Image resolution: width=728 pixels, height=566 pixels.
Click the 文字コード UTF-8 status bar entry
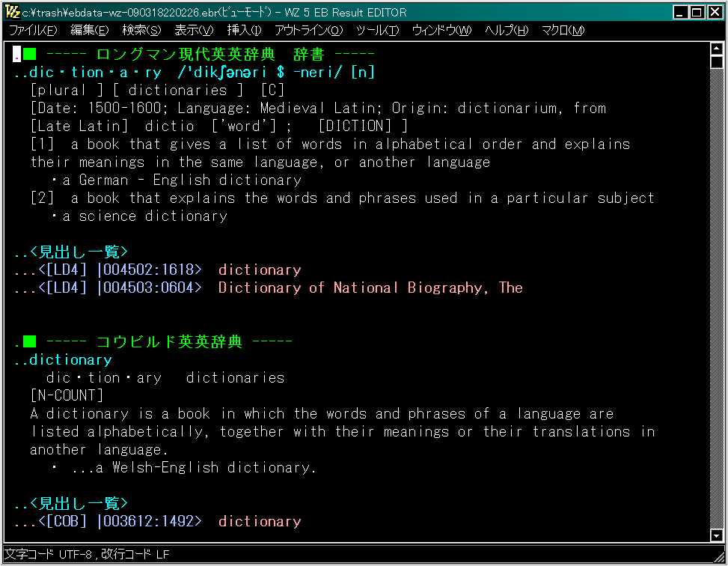click(49, 555)
